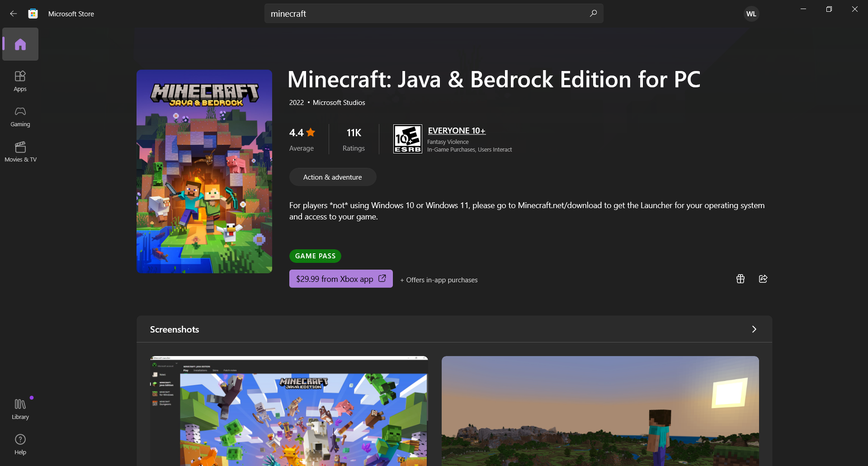Screen dimensions: 868x466
Task: Share this Minecraft store page
Action: (x=763, y=279)
